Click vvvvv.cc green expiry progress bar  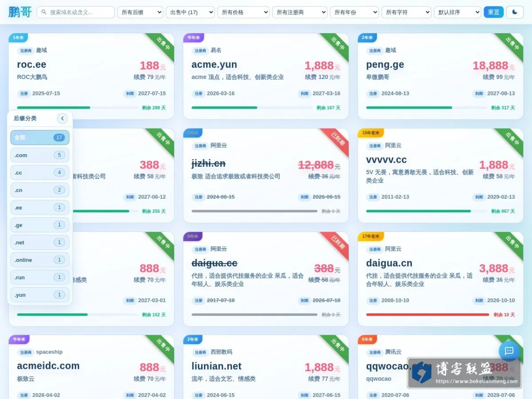click(426, 211)
